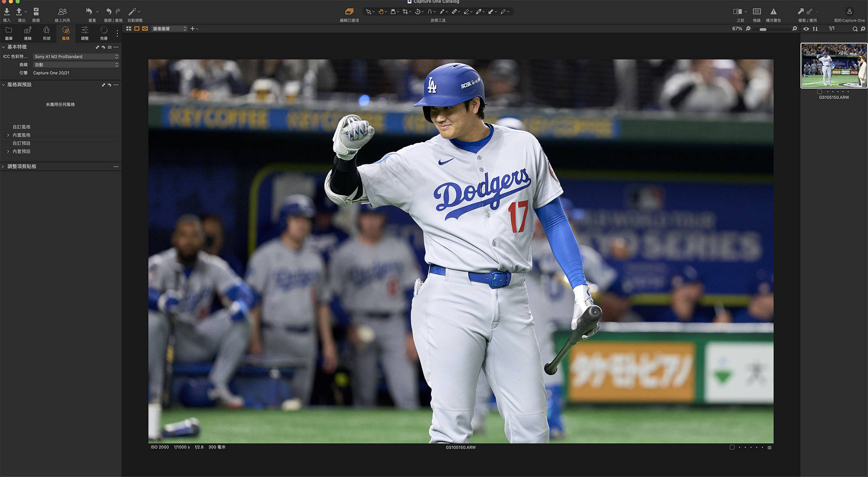Expand the built-in presets (內置預設) folder

(x=8, y=151)
